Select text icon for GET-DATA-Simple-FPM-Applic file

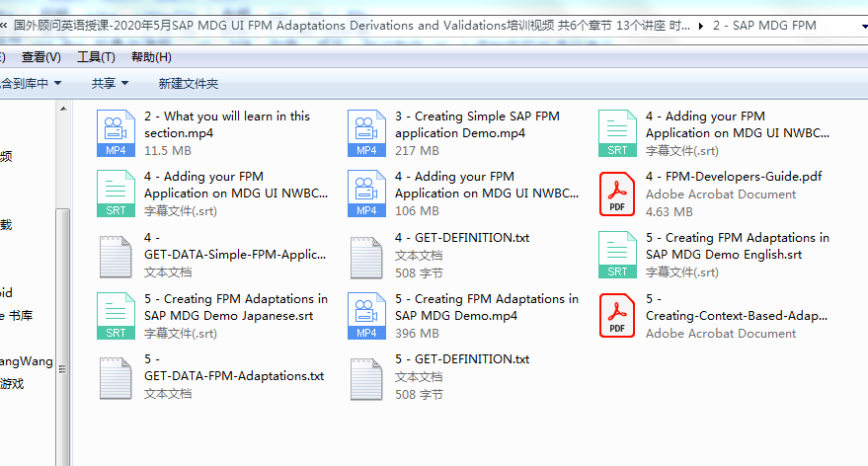point(116,257)
